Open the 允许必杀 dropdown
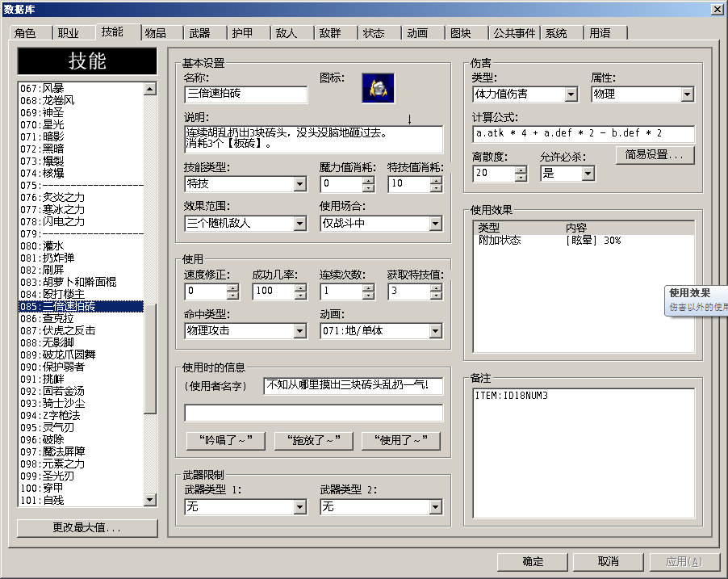The width and height of the screenshot is (728, 579). click(588, 174)
